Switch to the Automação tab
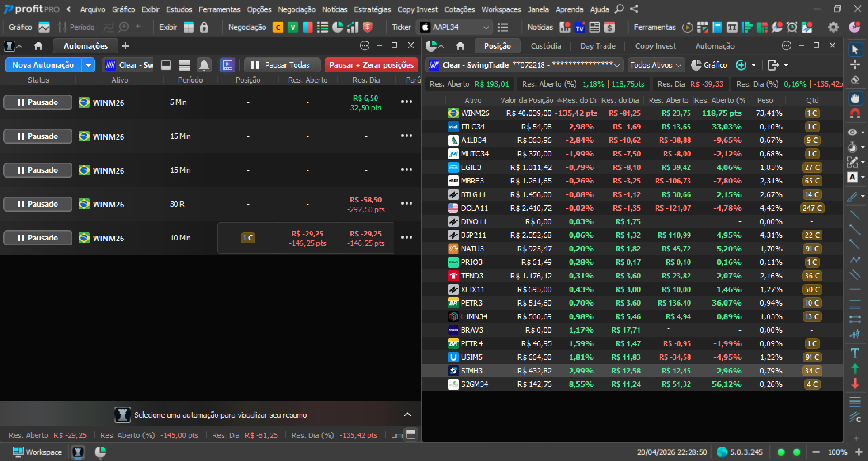 coord(715,46)
